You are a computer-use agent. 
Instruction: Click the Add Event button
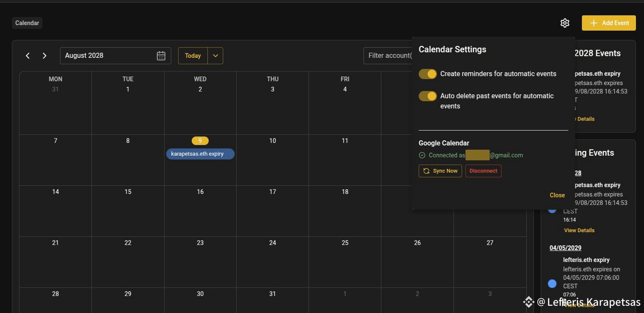tap(609, 23)
